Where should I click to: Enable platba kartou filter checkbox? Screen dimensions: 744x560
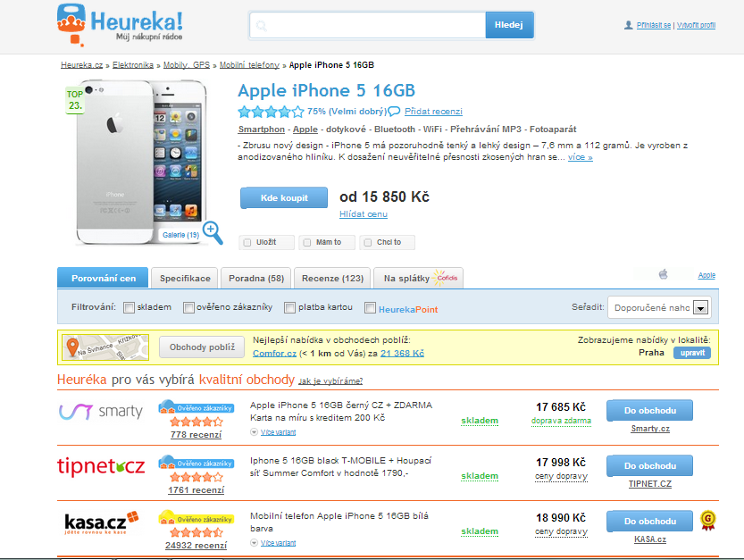coord(289,307)
